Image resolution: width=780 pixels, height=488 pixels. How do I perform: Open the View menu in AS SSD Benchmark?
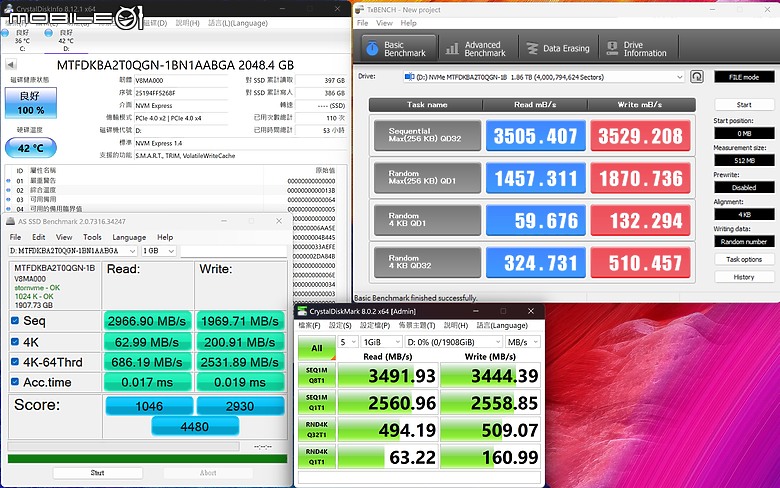click(64, 237)
